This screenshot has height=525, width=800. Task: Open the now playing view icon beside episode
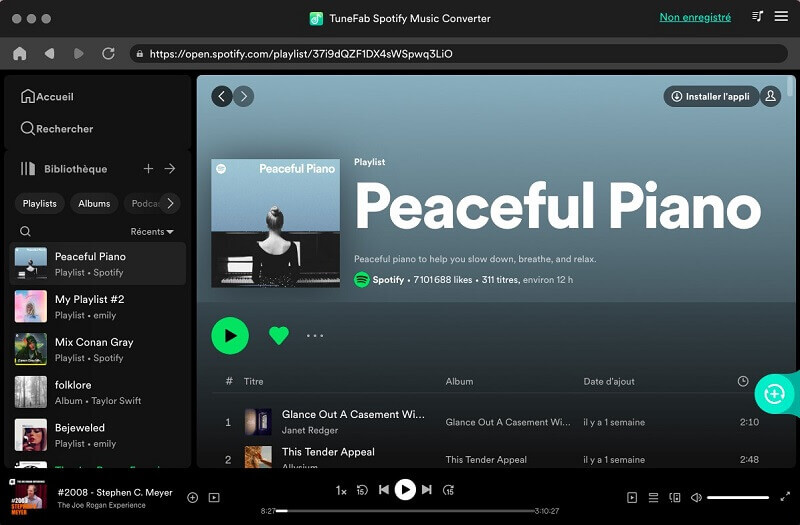(x=214, y=497)
